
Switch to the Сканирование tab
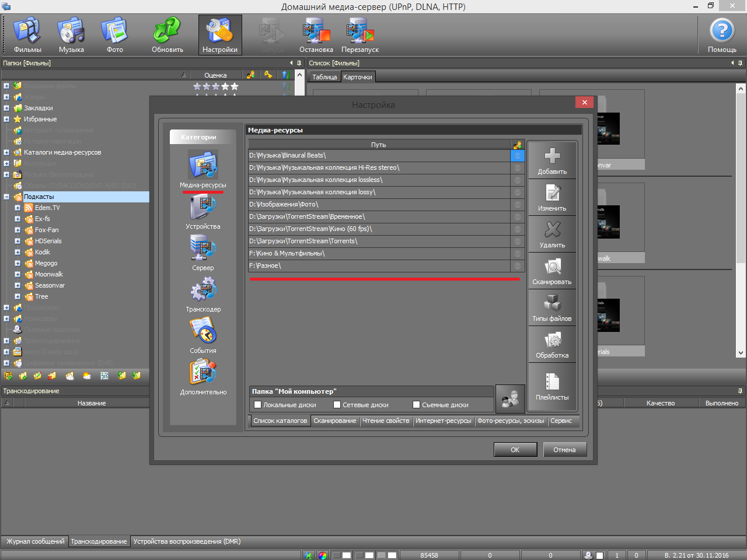pos(334,421)
